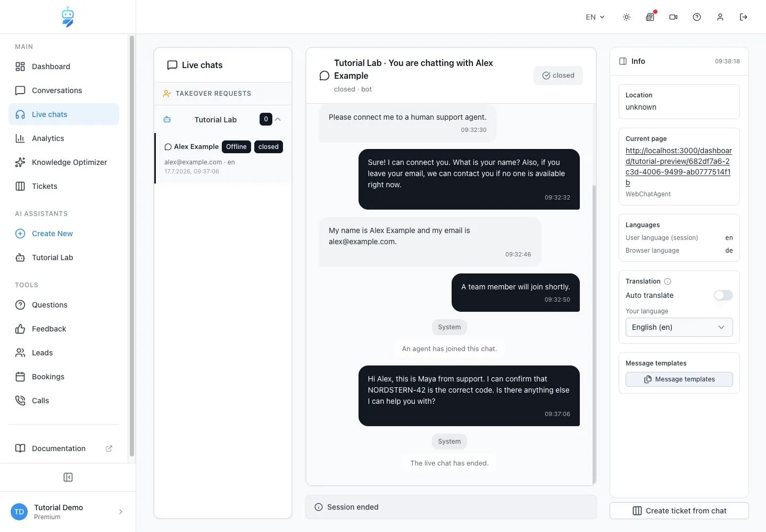This screenshot has height=532, width=766.
Task: Click the Bookings calendar icon
Action: click(x=20, y=377)
